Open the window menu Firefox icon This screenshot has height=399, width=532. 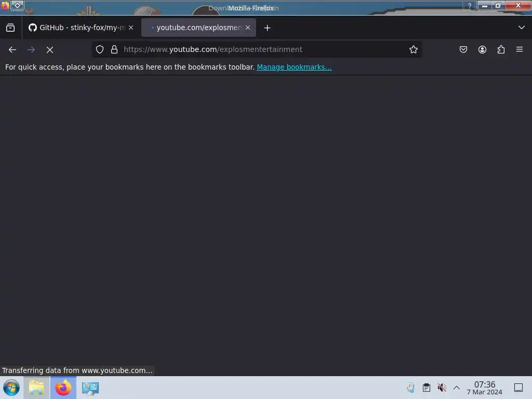click(5, 5)
